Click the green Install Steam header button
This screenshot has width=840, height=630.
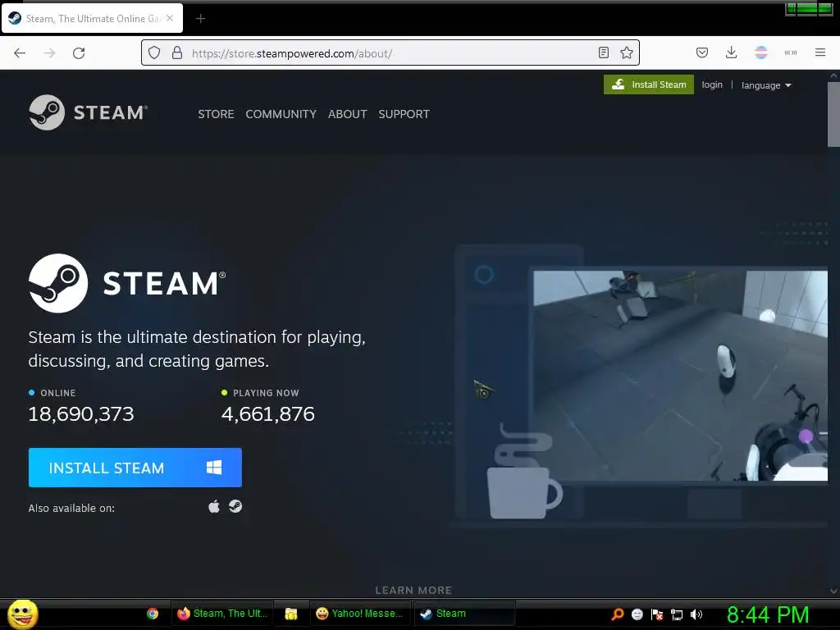click(649, 84)
